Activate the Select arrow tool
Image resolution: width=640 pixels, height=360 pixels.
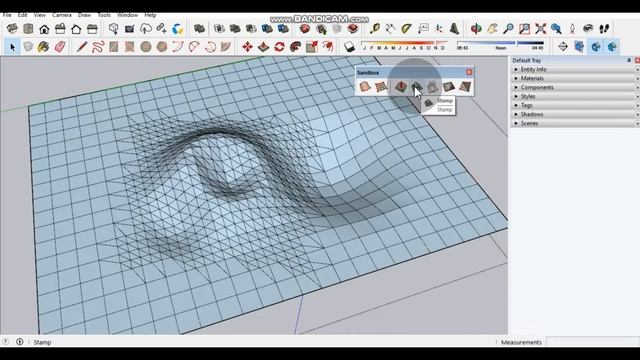(x=12, y=47)
